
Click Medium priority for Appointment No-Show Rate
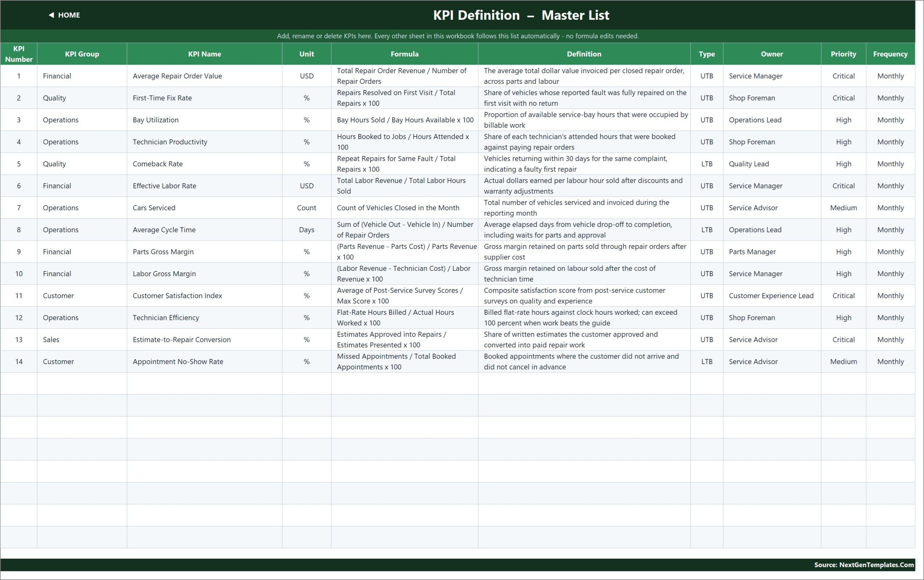pos(844,361)
